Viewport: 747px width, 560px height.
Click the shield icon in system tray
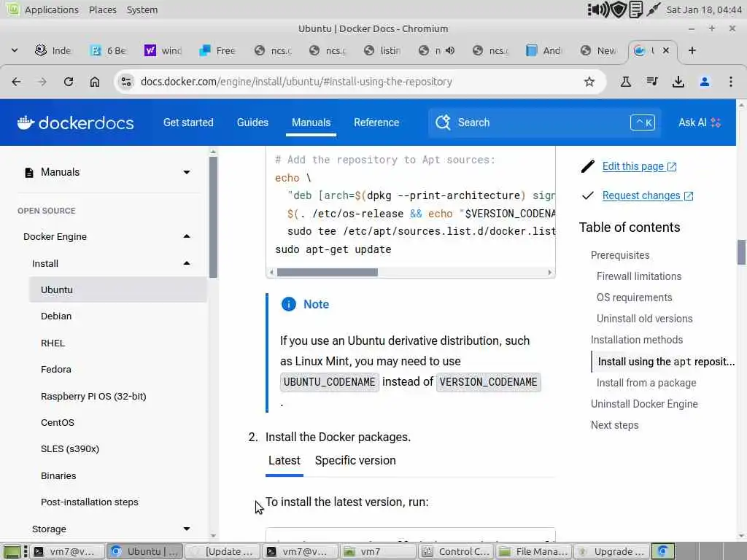[619, 9]
